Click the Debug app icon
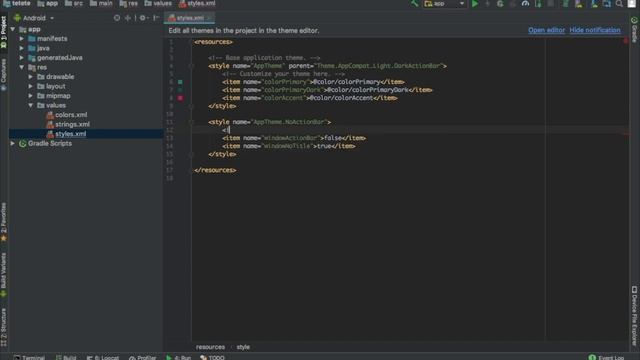The width and height of the screenshot is (640, 360). tap(500, 4)
